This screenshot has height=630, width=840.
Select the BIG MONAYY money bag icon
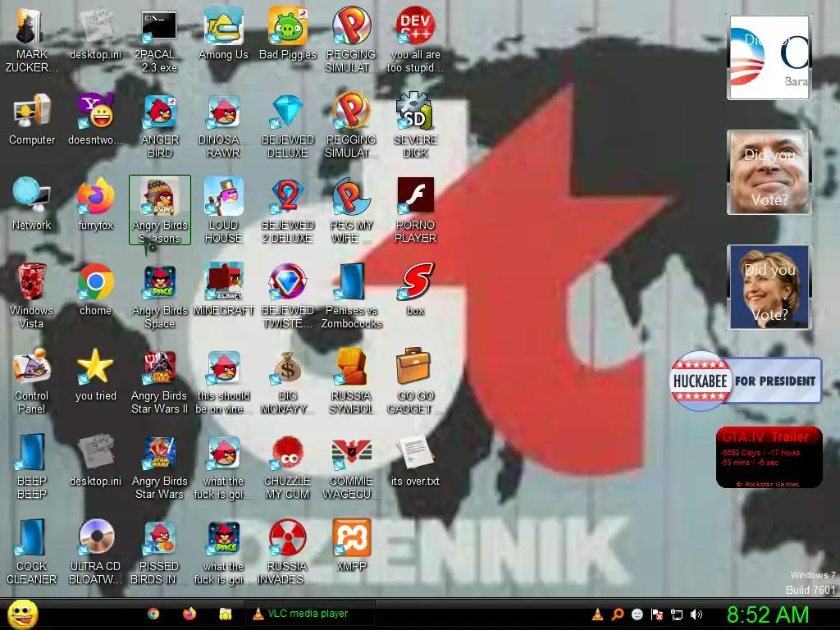pyautogui.click(x=288, y=381)
